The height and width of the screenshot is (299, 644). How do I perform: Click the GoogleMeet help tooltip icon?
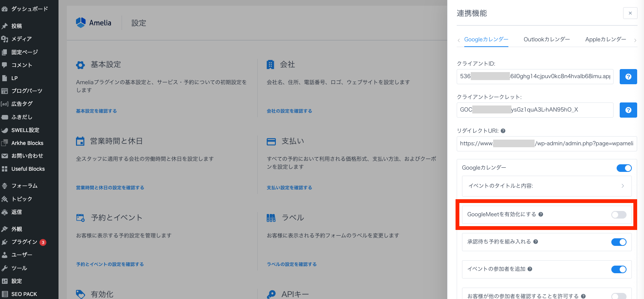pos(541,214)
